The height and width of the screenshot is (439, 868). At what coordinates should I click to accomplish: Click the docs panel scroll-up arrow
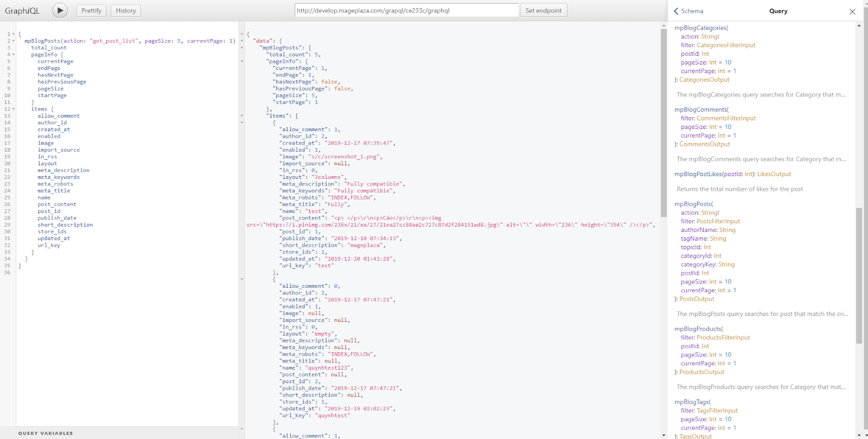click(859, 25)
